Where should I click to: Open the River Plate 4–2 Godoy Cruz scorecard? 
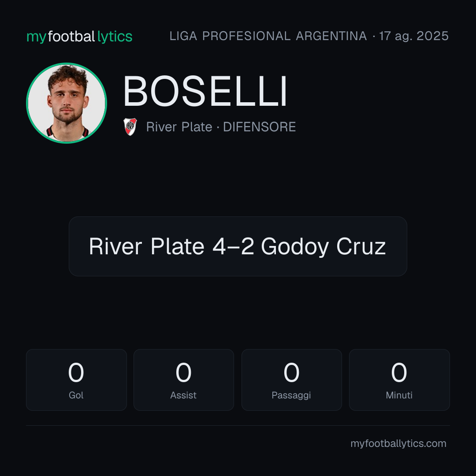coord(238,246)
